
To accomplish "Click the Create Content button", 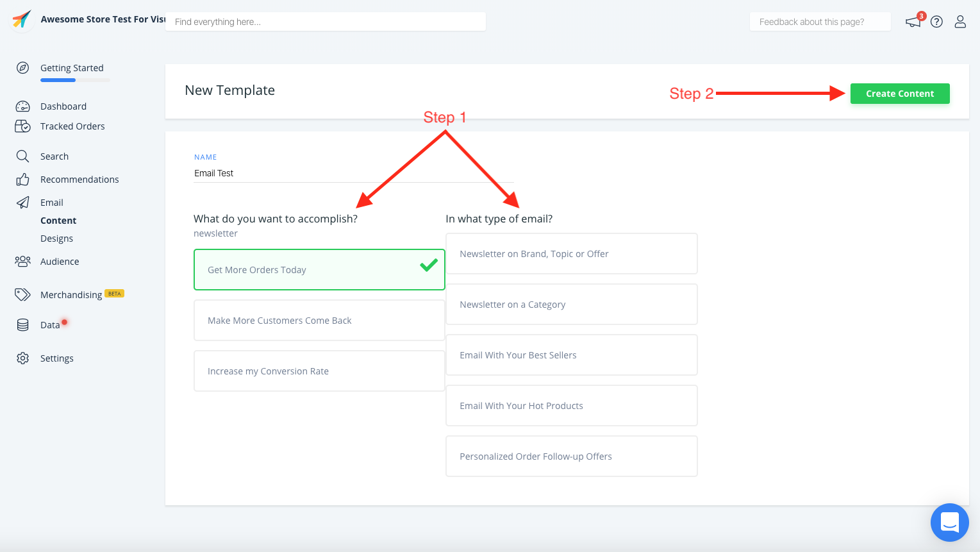I will click(900, 94).
